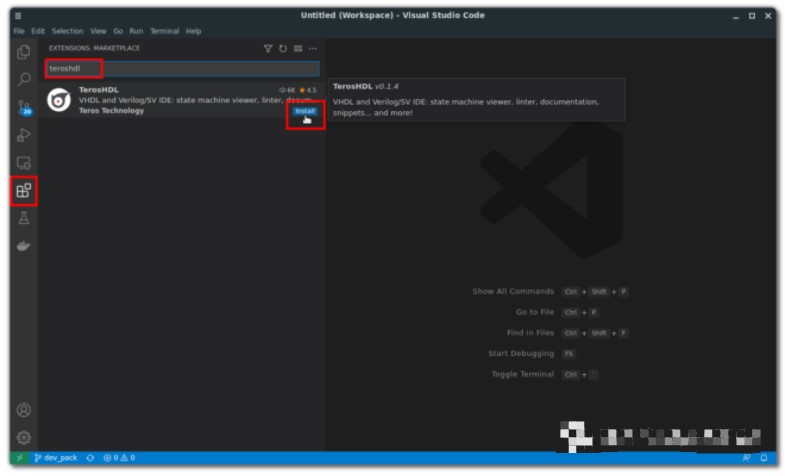Open the Run and Debug view
The image size is (785, 476).
(x=24, y=135)
